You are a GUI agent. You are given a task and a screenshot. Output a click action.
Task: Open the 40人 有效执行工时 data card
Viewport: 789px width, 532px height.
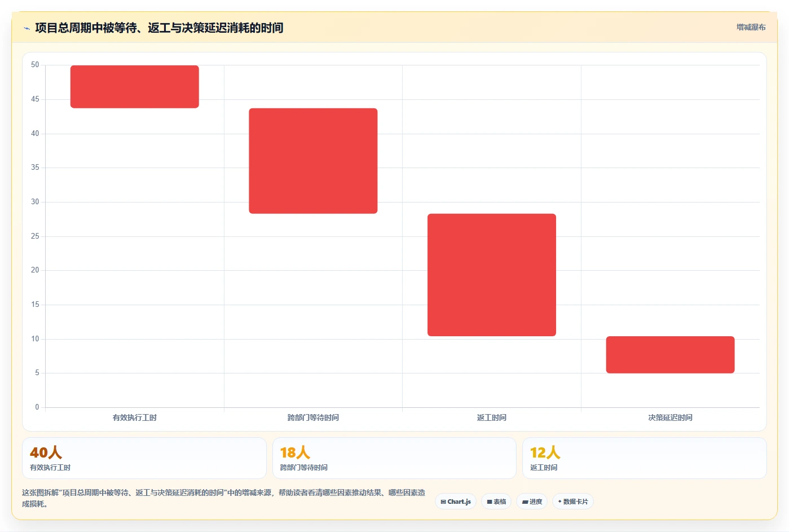[x=144, y=458]
